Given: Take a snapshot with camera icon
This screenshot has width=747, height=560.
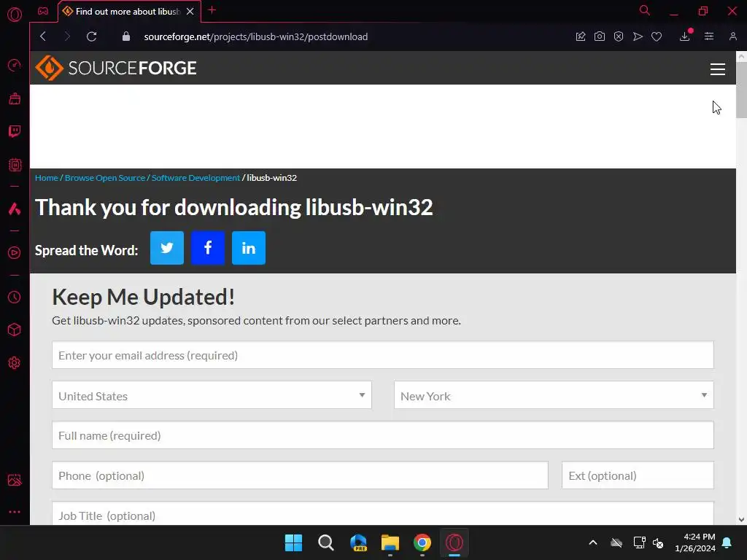Looking at the screenshot, I should tap(600, 36).
